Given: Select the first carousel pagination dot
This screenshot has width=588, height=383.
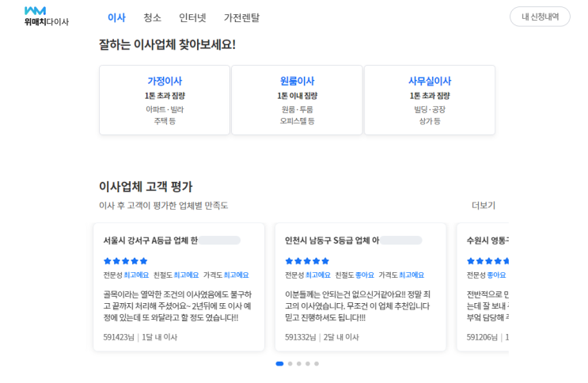Looking at the screenshot, I should coord(279,364).
